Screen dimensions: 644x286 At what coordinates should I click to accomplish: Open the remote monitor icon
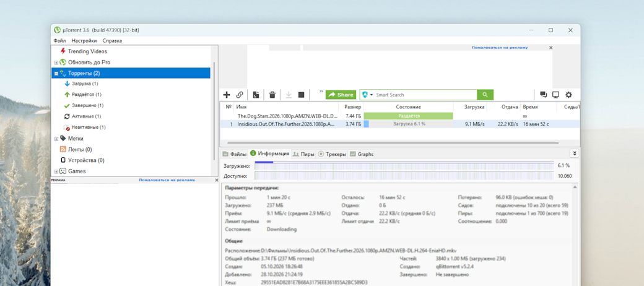coord(555,95)
